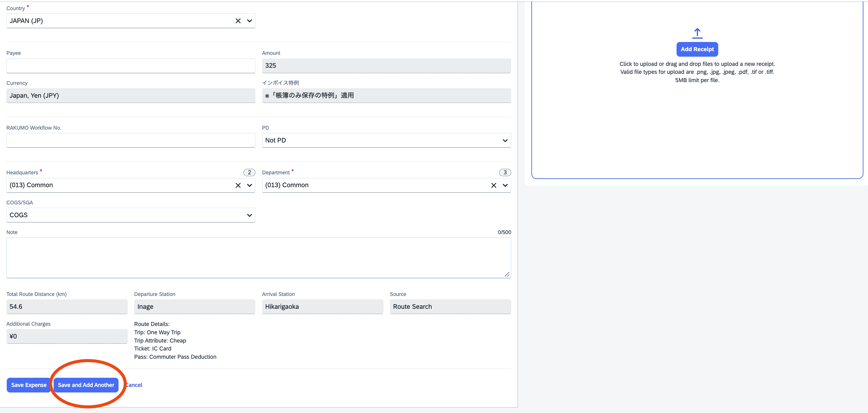Expand the Country dropdown chevron
Viewport: 868px width, 413px height.
(x=249, y=21)
